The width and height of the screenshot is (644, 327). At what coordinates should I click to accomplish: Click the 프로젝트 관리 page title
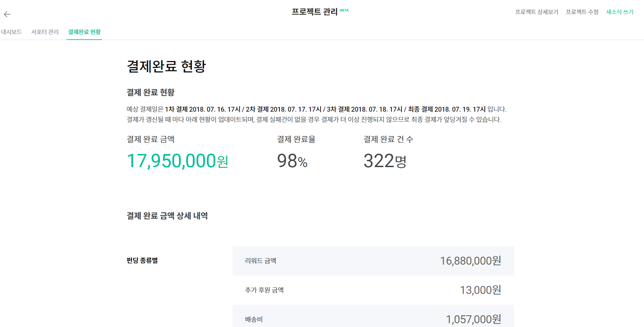click(x=315, y=12)
